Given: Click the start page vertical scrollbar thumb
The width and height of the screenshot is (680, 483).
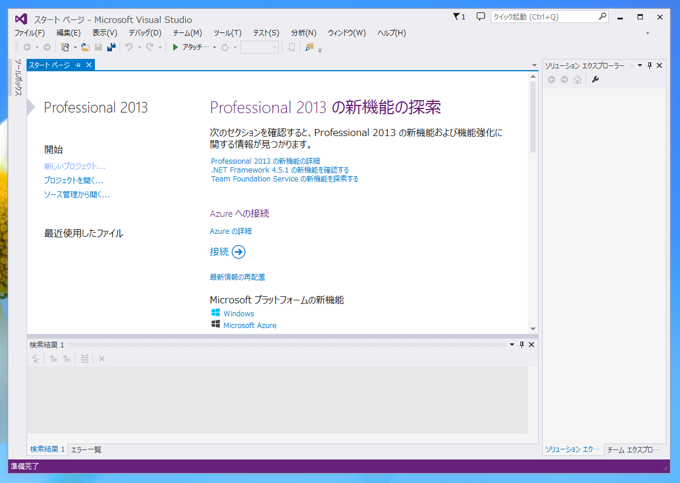Looking at the screenshot, I should pos(533,117).
